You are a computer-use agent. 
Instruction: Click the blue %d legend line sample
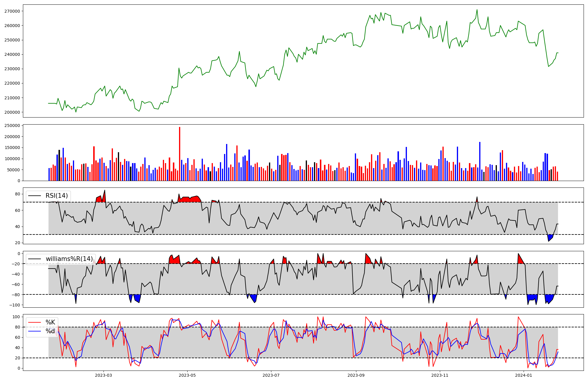[x=34, y=331]
